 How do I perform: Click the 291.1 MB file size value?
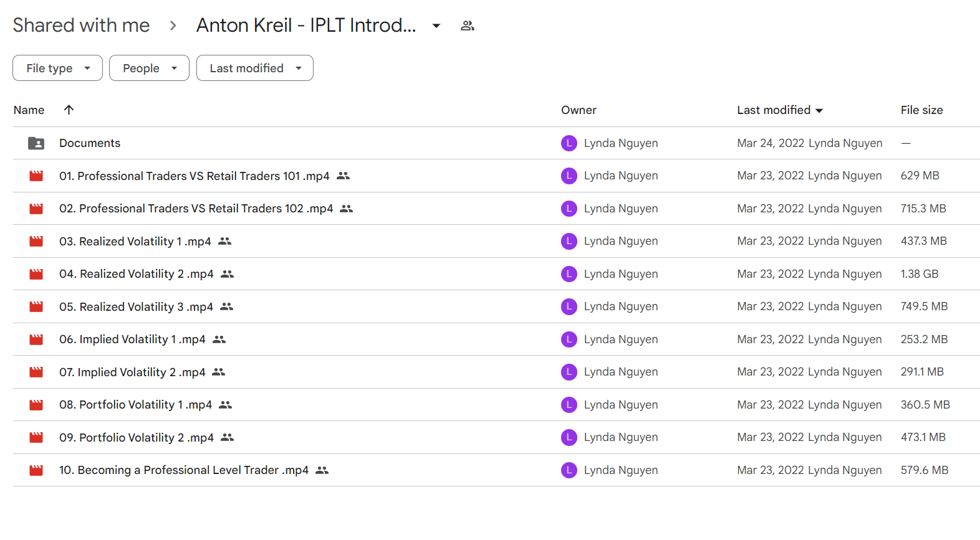click(922, 372)
